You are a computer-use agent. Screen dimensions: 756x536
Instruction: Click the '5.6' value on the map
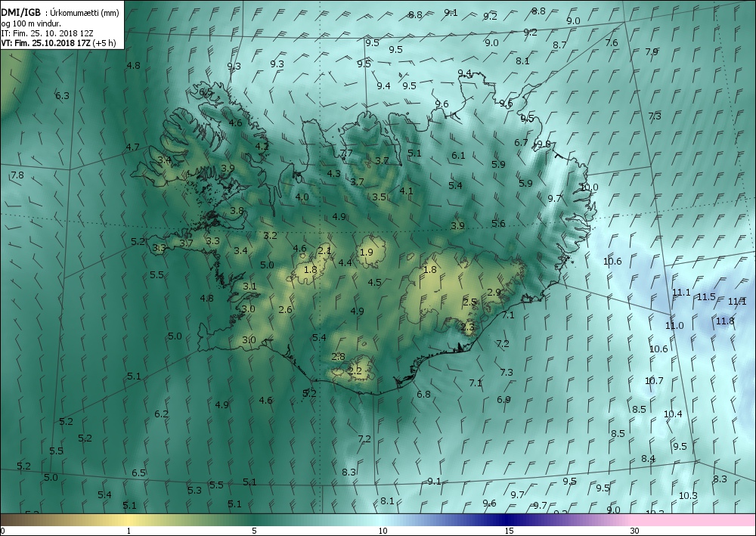(x=498, y=223)
